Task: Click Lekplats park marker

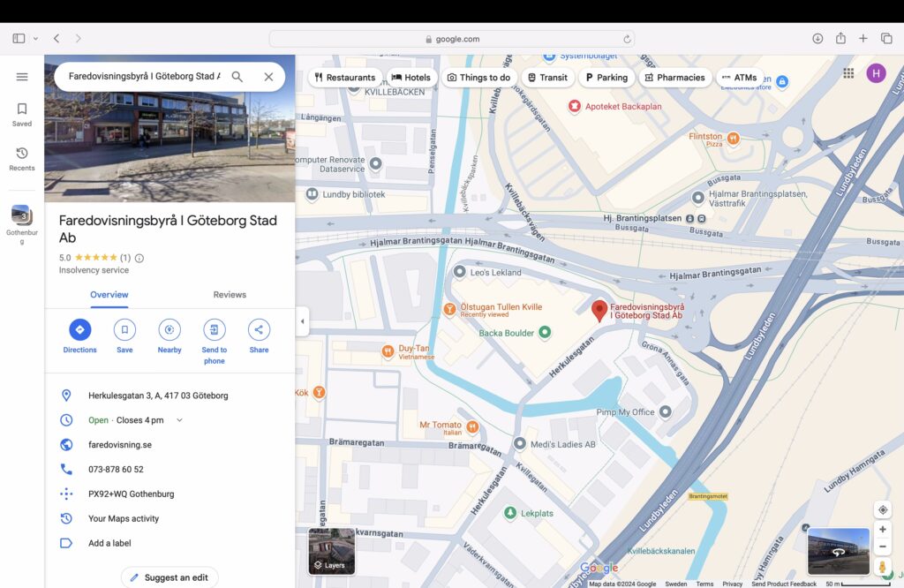Action: pos(510,512)
